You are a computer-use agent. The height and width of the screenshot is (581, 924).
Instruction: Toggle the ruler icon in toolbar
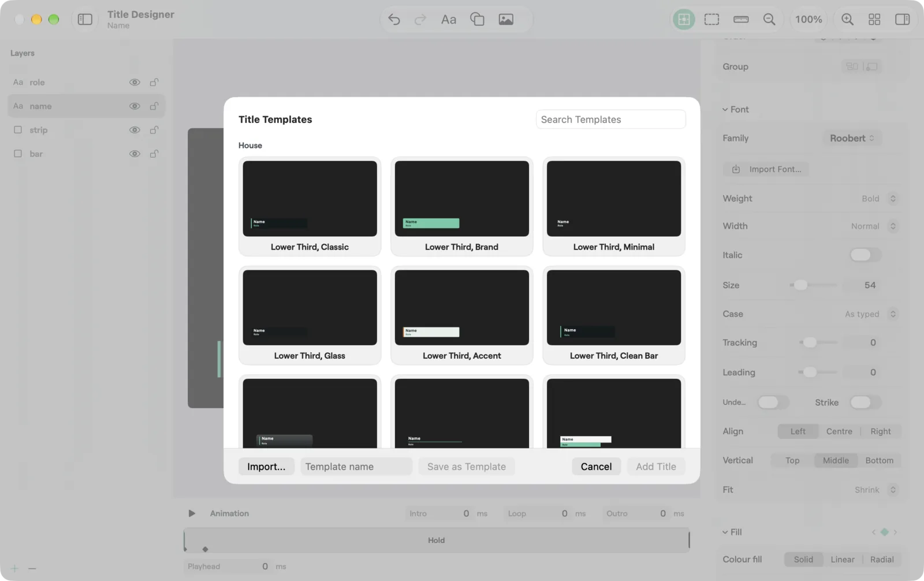pyautogui.click(x=741, y=19)
